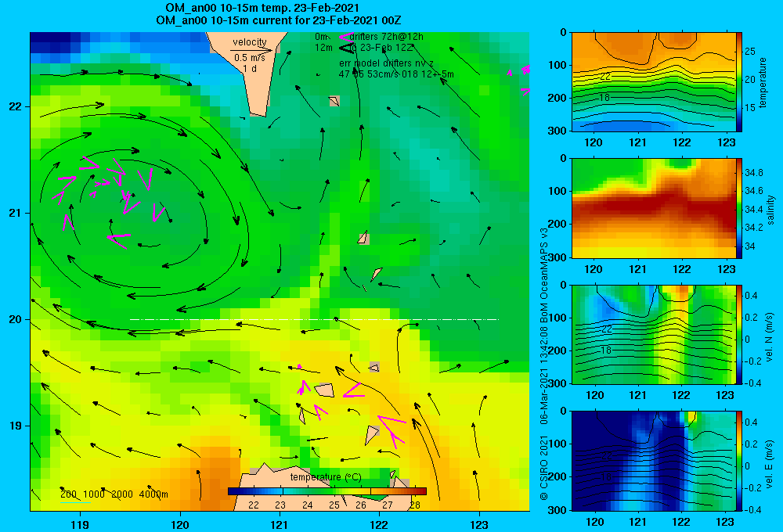Click the "1000" depth contour legend entry
783x532 pixels.
click(x=94, y=494)
